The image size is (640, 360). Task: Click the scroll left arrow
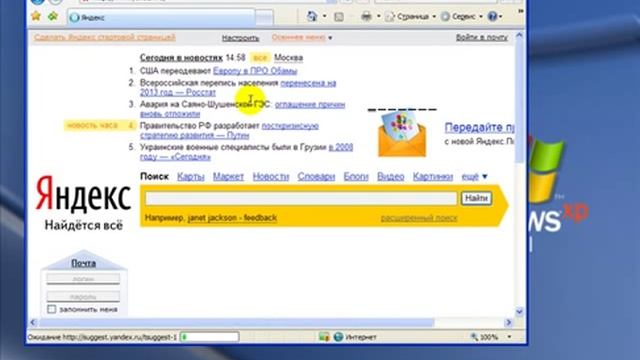coord(33,322)
